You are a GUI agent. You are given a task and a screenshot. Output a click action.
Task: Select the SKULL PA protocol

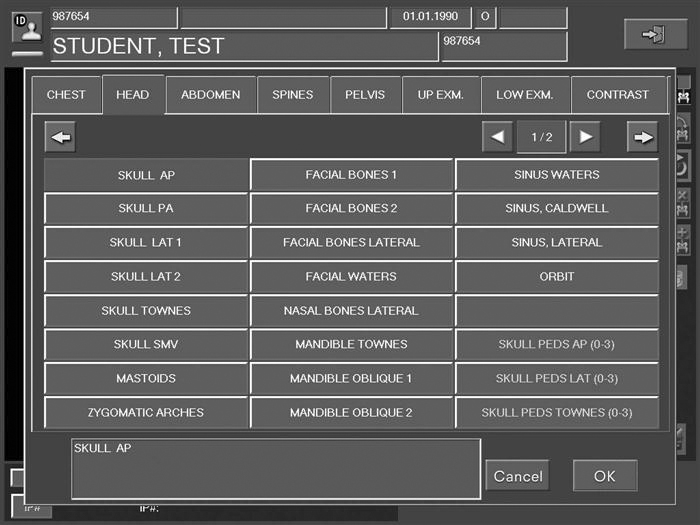click(146, 208)
